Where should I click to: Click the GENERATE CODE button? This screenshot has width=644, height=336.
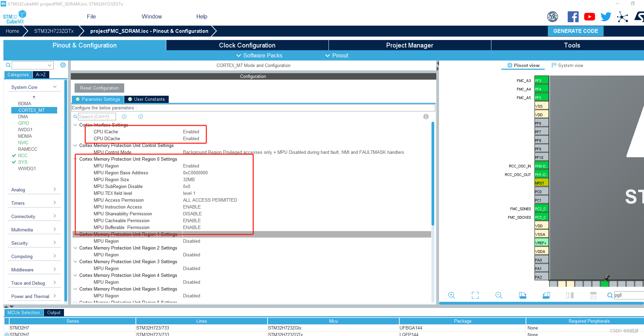click(x=576, y=31)
